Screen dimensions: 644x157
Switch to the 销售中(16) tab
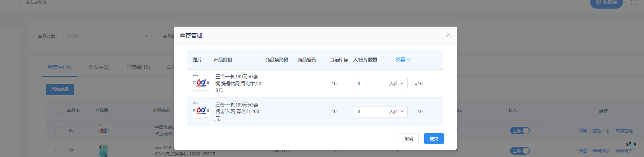point(60,67)
